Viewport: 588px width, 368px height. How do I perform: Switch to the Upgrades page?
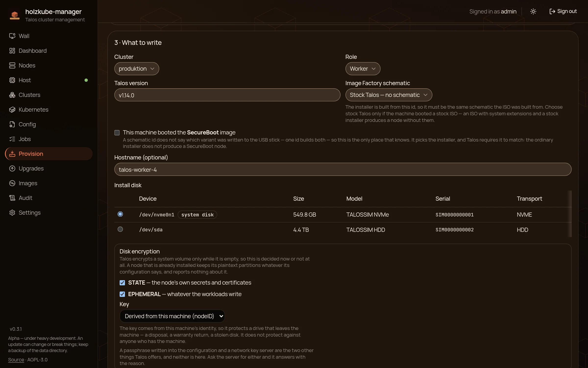49,169
